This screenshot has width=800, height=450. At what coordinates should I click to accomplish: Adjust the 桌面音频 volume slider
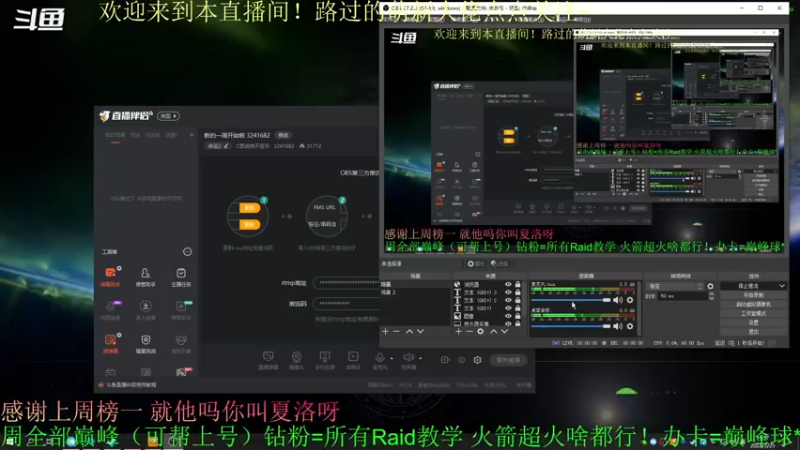570,326
